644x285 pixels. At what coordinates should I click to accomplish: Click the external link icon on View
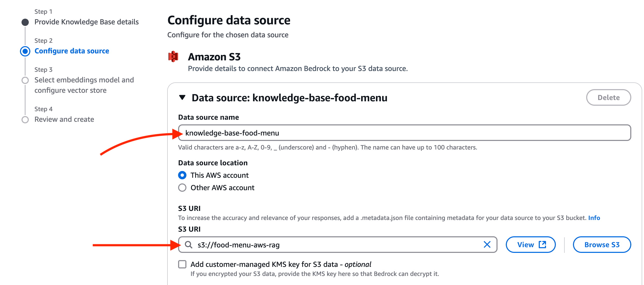(542, 244)
